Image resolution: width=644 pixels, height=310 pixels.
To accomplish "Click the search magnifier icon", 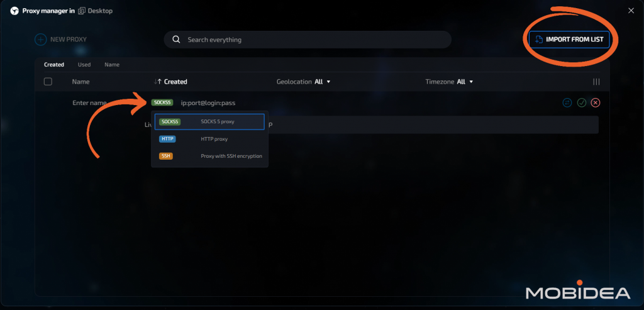I will tap(176, 40).
